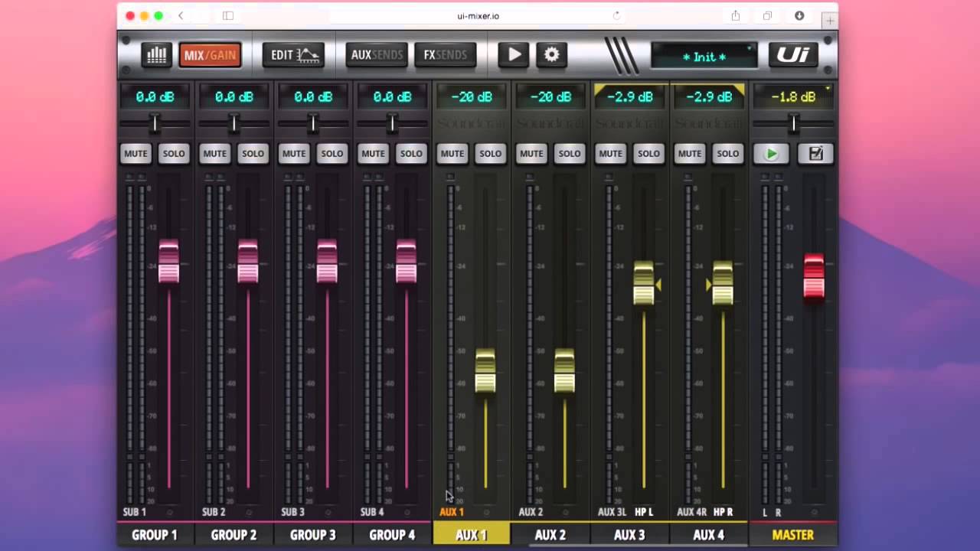Mute the AUX 3 channel
Image resolution: width=980 pixels, height=551 pixels.
(x=610, y=154)
